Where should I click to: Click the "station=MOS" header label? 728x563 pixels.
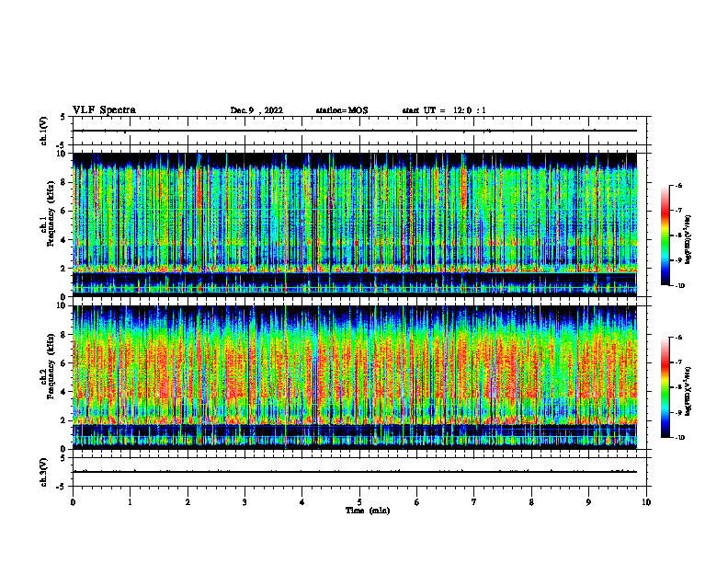click(342, 110)
